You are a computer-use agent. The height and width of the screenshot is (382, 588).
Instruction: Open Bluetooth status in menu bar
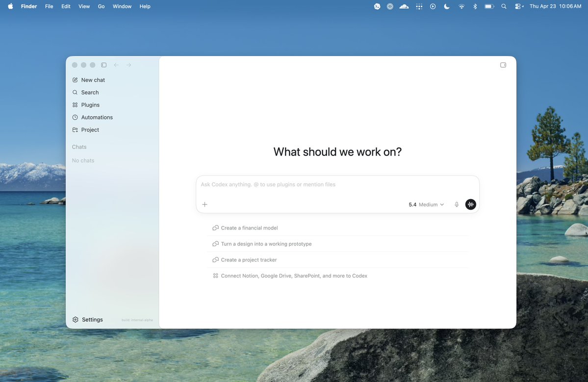point(475,6)
